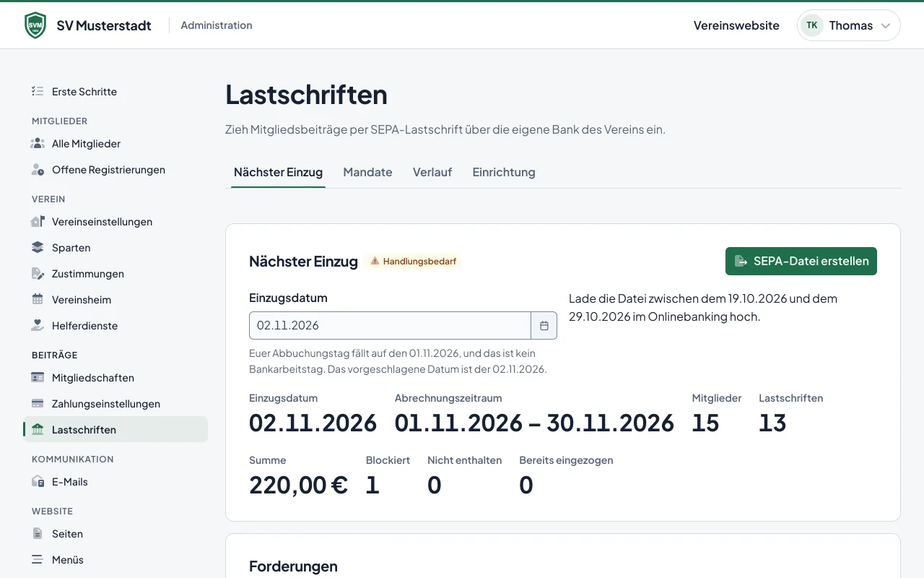This screenshot has width=924, height=578.
Task: Click the Vereinseinstellungen house-gear icon
Action: [38, 222]
